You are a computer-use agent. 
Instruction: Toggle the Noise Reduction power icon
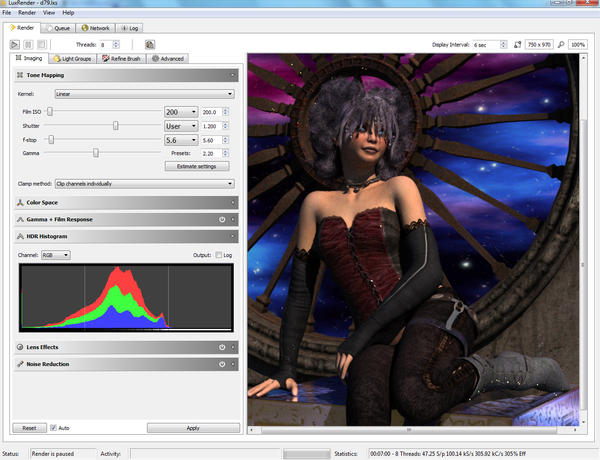(221, 364)
